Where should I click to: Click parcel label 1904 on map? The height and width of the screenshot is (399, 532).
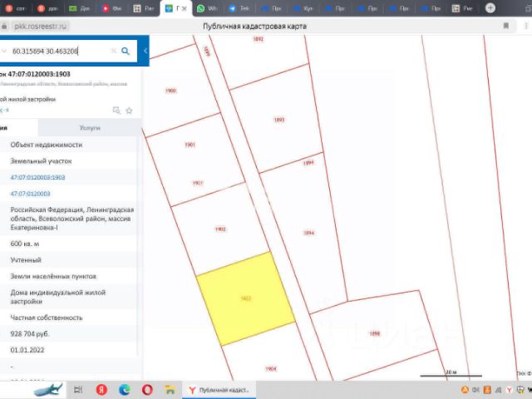(x=271, y=369)
